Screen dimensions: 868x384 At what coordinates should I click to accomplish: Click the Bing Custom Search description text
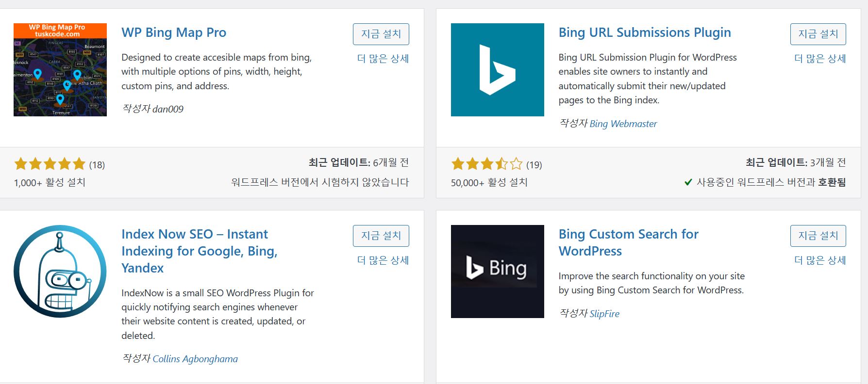[x=651, y=283]
